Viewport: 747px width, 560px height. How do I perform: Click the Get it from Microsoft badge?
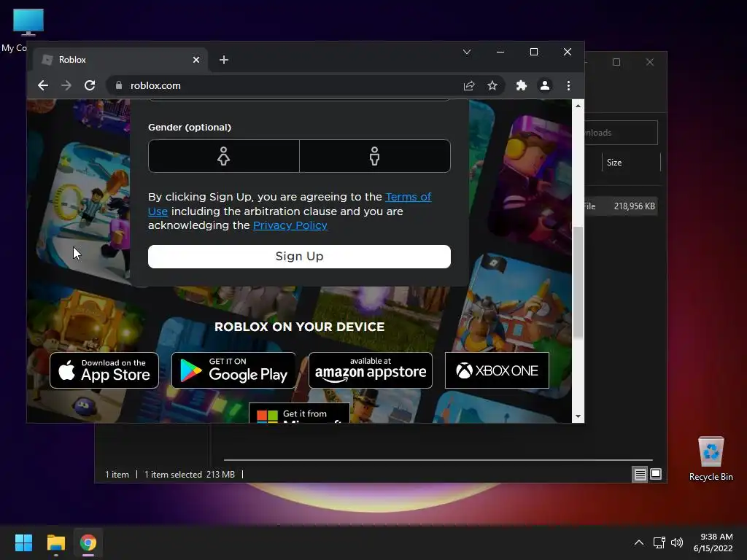[x=299, y=413]
